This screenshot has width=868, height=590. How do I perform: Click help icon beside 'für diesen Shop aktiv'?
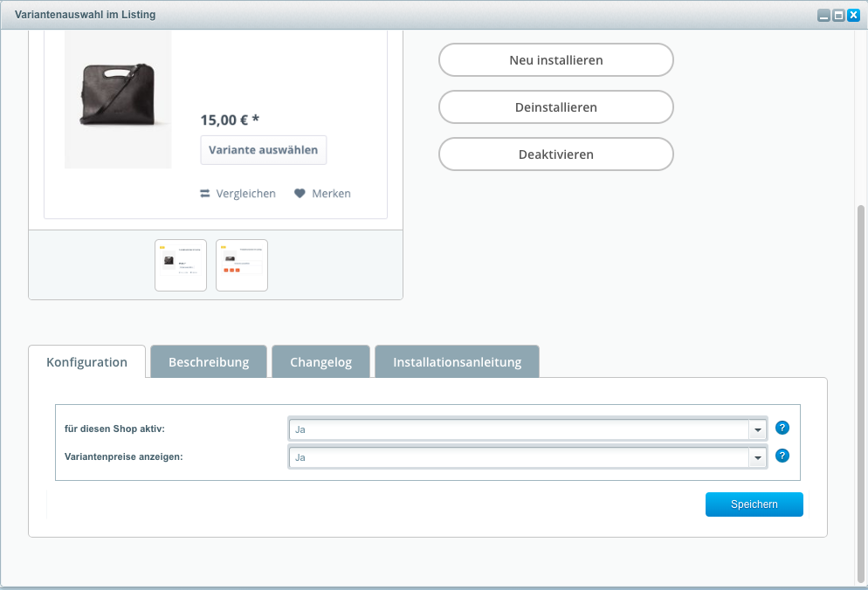point(782,428)
